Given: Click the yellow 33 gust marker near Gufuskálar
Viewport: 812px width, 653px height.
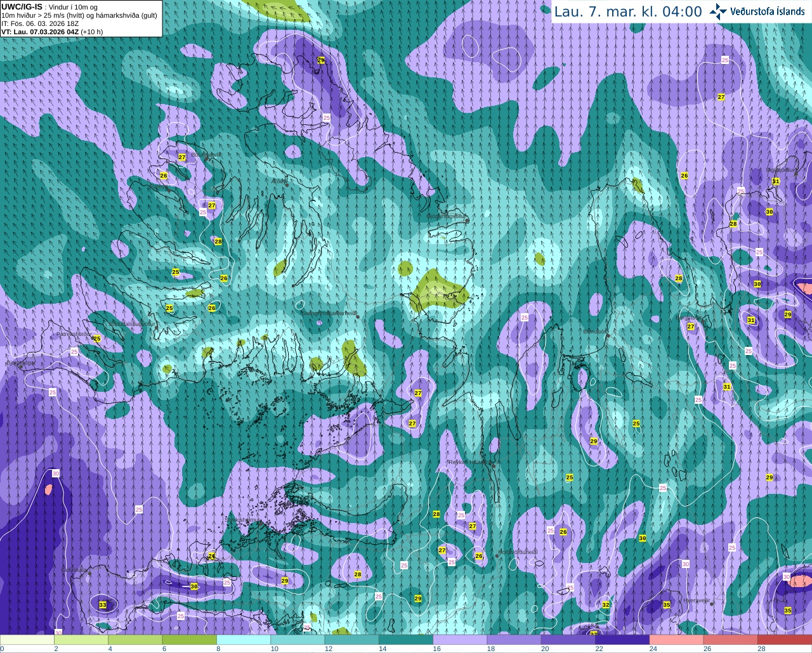Looking at the screenshot, I should pyautogui.click(x=103, y=605).
